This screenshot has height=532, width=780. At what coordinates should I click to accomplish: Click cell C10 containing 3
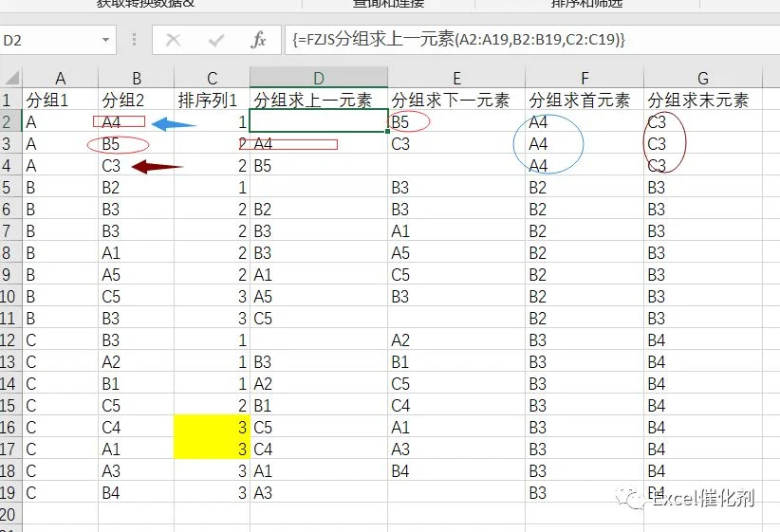tap(212, 296)
